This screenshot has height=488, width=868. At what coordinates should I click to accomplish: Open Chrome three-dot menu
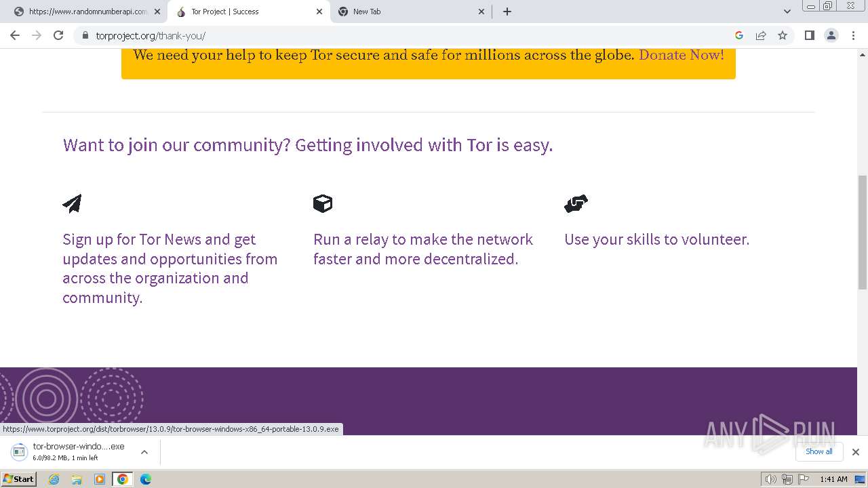pos(853,35)
